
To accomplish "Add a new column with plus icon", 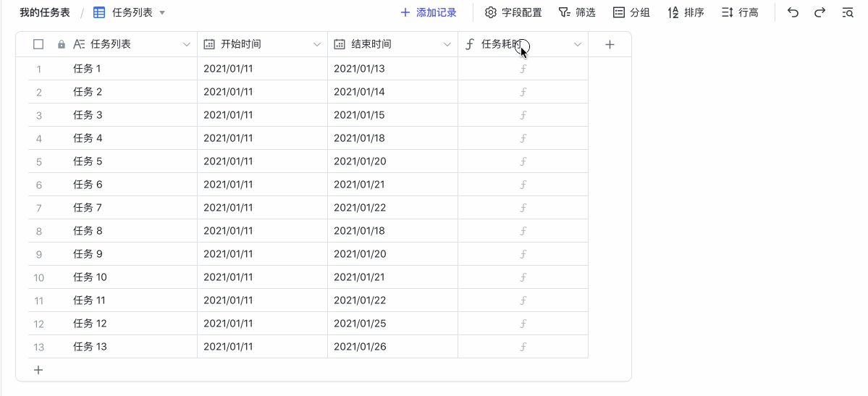I will pyautogui.click(x=610, y=44).
